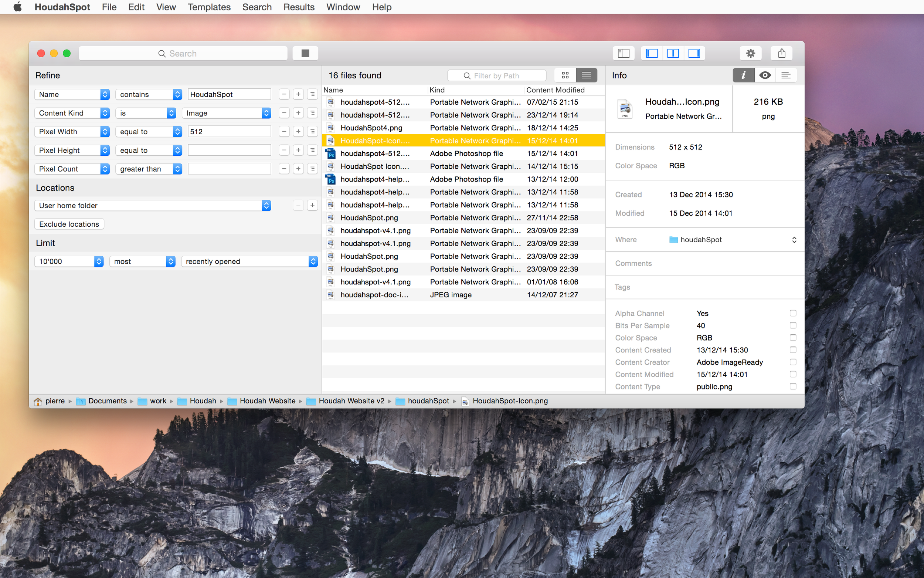The height and width of the screenshot is (578, 924).
Task: Show the eye preview tab
Action: pos(765,75)
